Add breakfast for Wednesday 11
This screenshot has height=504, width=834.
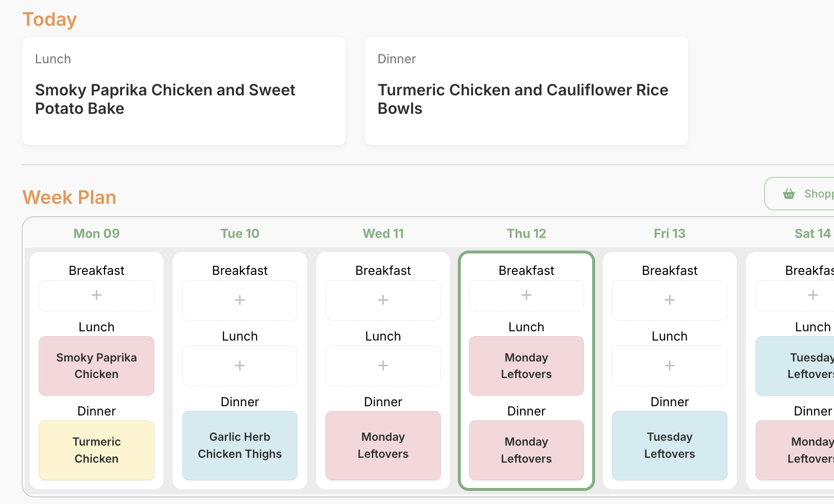383,300
